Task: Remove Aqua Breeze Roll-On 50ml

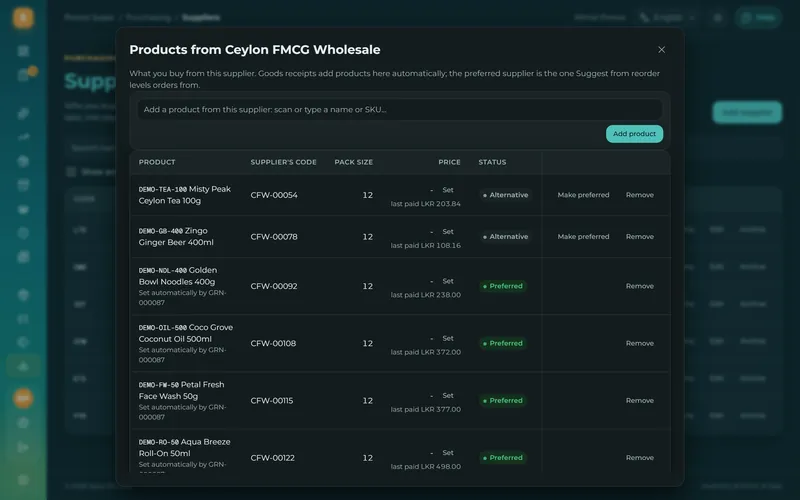Action: coord(640,458)
